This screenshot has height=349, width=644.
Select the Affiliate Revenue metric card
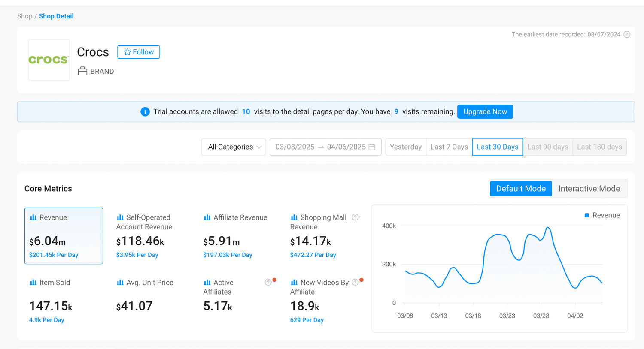pyautogui.click(x=240, y=236)
